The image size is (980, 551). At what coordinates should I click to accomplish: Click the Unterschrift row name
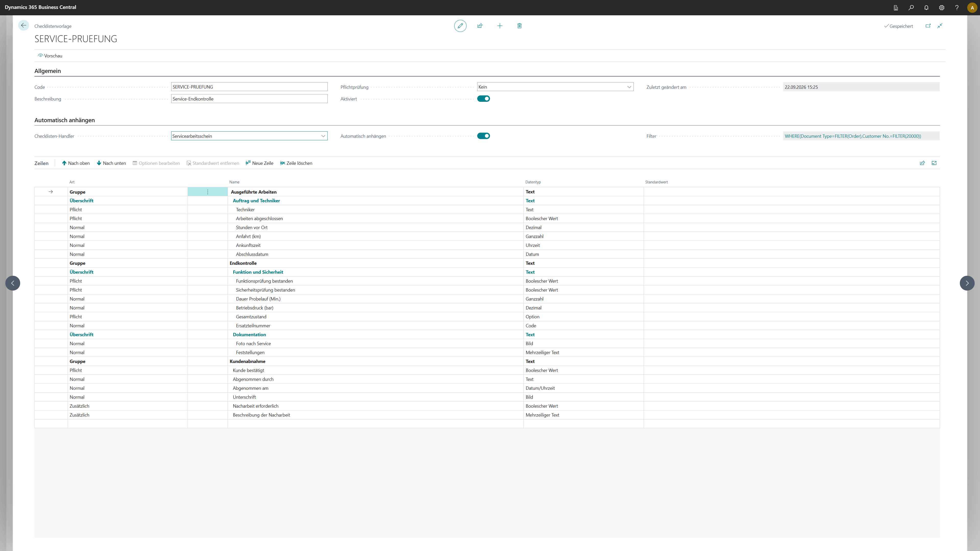point(244,397)
